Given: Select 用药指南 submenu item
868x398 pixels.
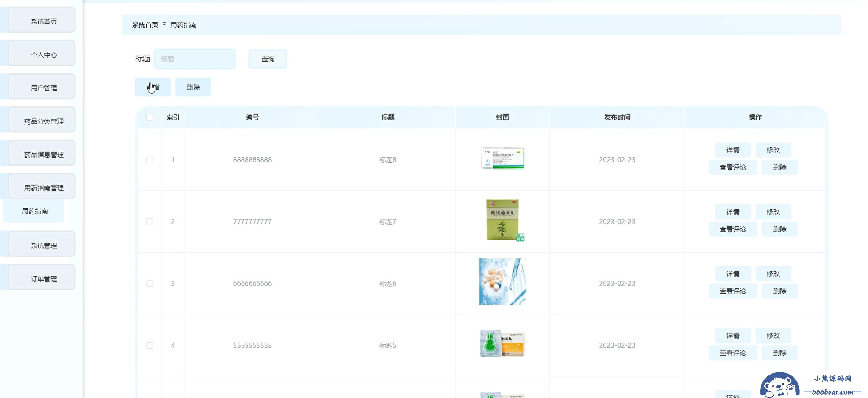Looking at the screenshot, I should click(x=33, y=211).
